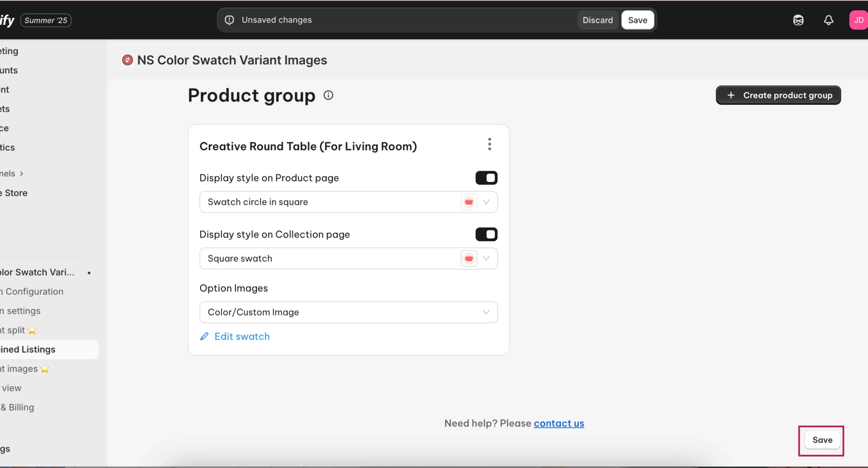868x468 pixels.
Task: Click the star beside the split sidebar item
Action: [32, 330]
